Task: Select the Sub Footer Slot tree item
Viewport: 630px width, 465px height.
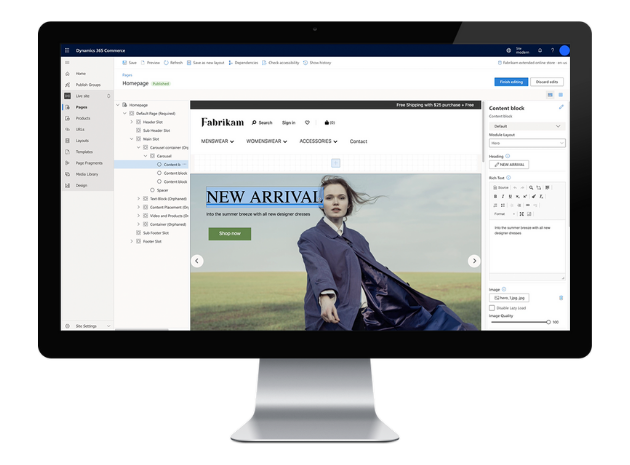Action: click(156, 233)
